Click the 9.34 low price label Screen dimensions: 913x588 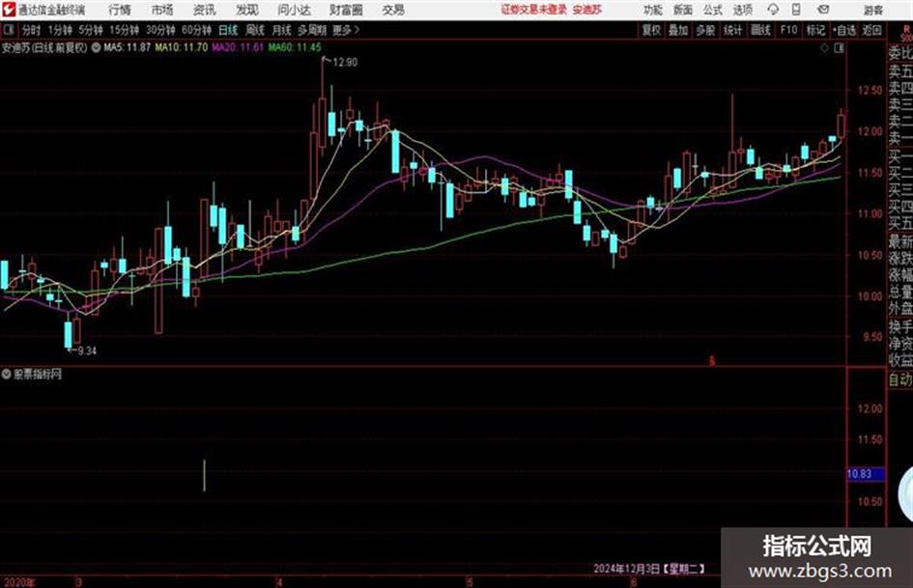tap(87, 351)
